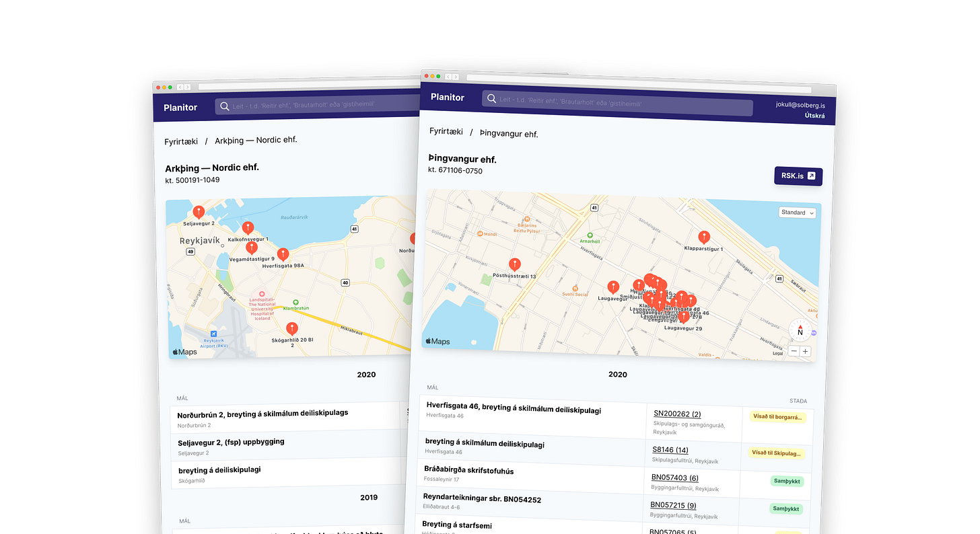Viewport: 980px width, 534px height.
Task: Go to Fyrirtæki breadcrumb in Arkþing window
Action: 181,141
